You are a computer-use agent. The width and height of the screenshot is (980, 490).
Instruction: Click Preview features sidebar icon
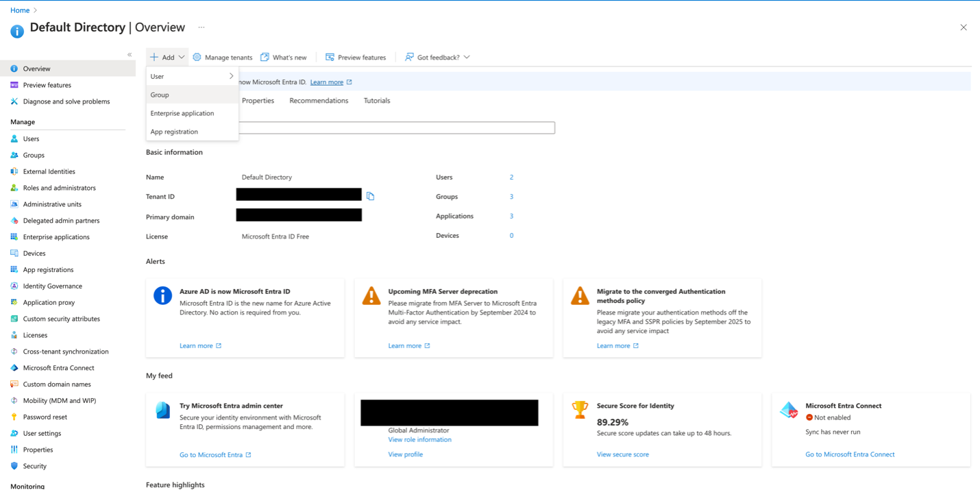14,85
